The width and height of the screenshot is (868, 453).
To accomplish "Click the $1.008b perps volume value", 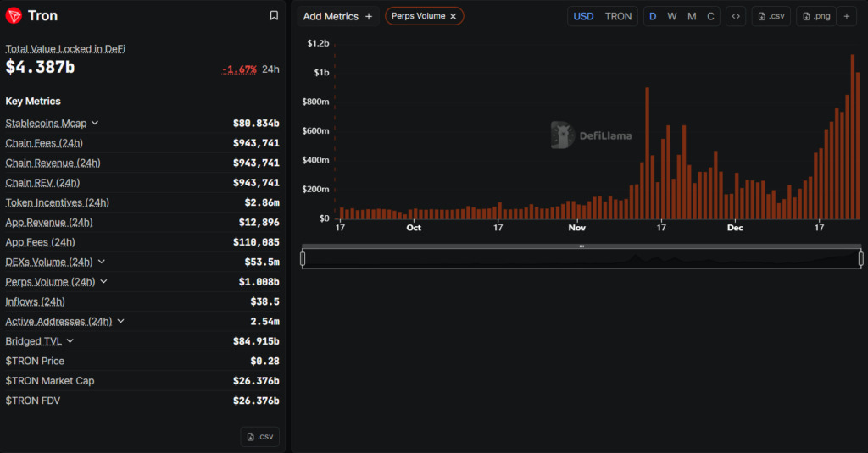I will click(x=259, y=282).
